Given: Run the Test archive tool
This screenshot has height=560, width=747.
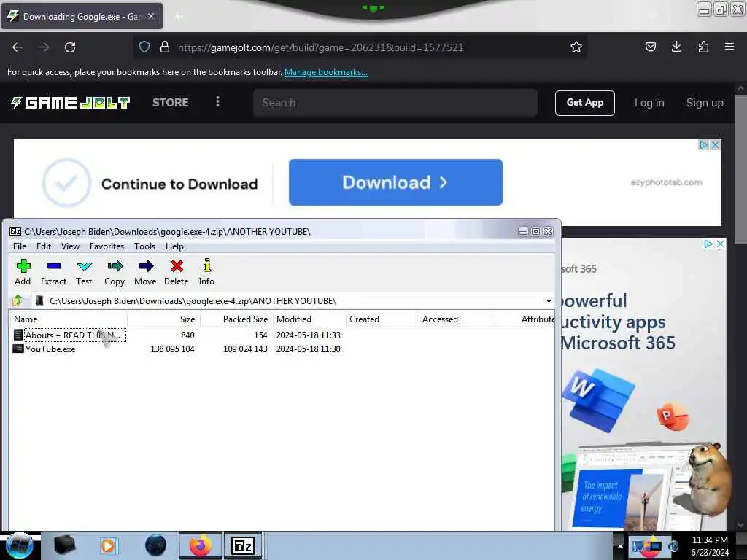Looking at the screenshot, I should coord(84,273).
